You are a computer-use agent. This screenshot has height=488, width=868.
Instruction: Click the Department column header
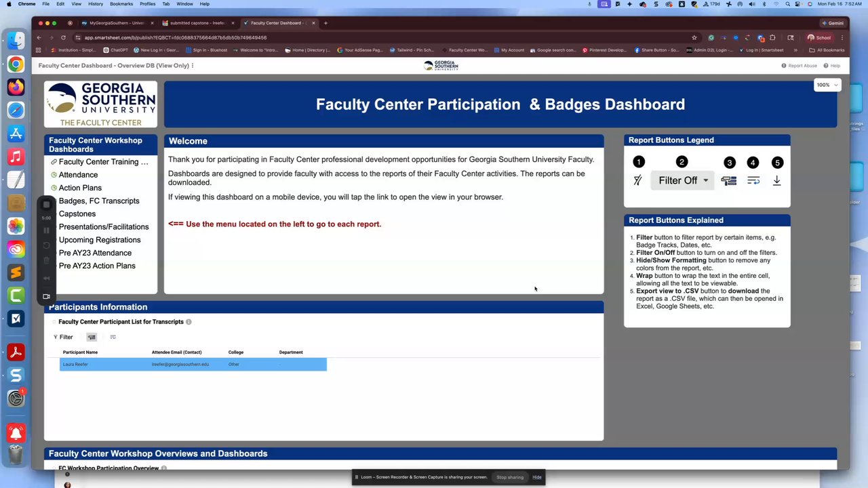click(291, 352)
